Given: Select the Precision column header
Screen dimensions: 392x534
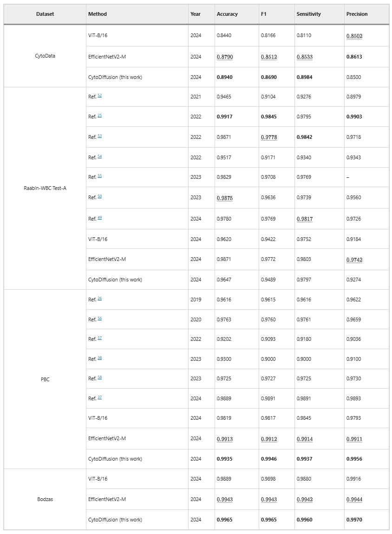Looking at the screenshot, I should coord(357,14).
